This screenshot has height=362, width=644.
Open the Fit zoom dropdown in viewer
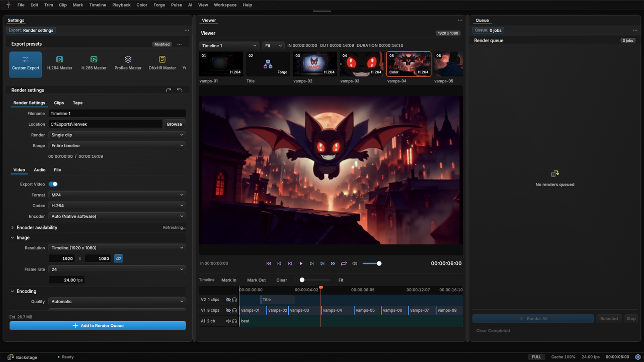point(273,46)
